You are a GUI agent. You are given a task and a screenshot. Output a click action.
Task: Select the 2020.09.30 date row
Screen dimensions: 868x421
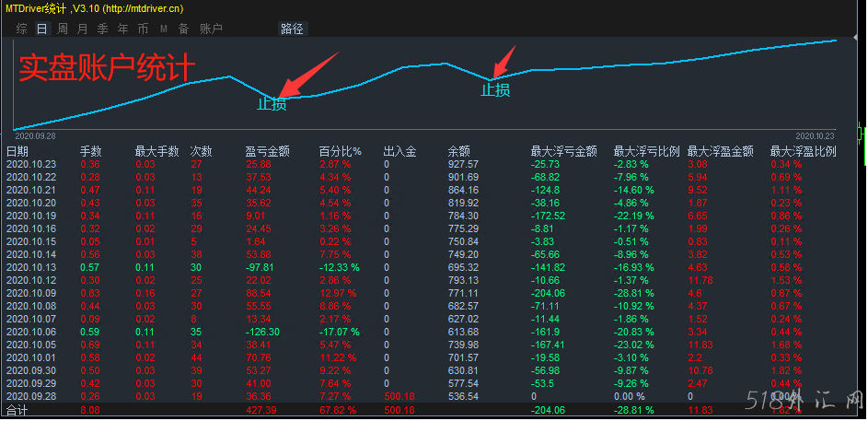click(x=32, y=370)
